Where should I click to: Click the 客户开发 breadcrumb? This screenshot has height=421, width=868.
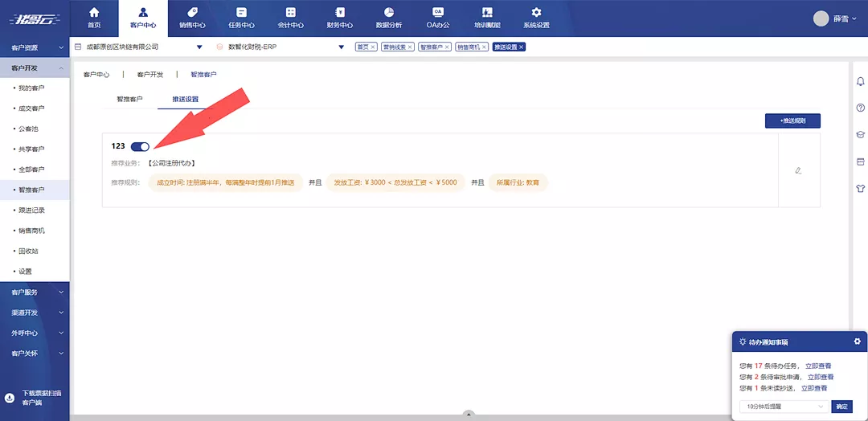150,74
